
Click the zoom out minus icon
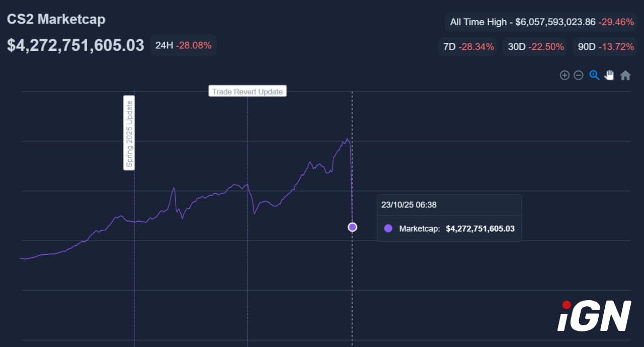[579, 76]
